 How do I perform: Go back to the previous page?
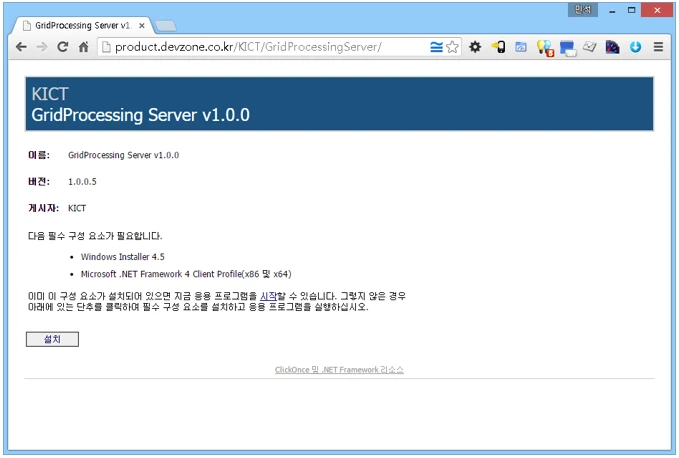(21, 47)
